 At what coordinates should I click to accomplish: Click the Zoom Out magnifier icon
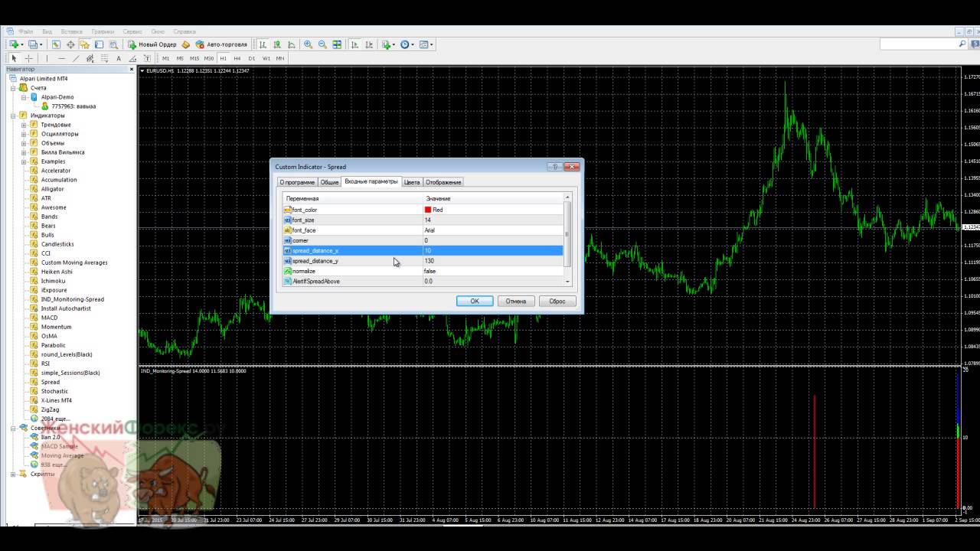pyautogui.click(x=322, y=44)
